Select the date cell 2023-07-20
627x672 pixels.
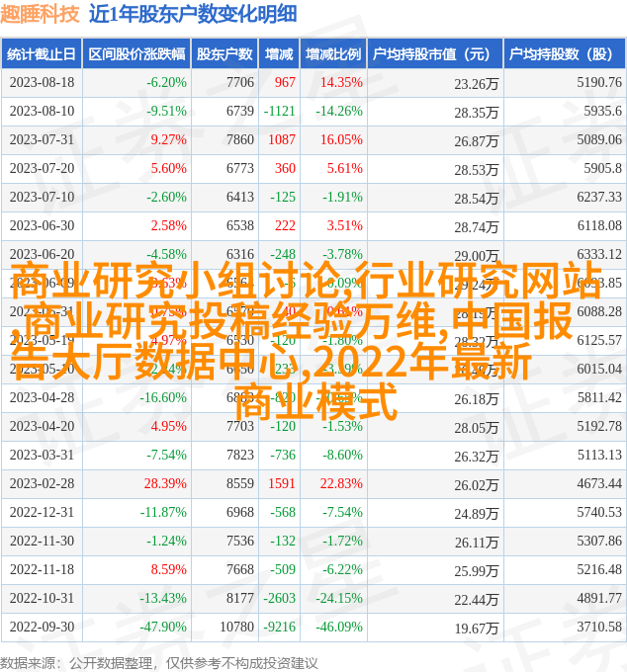(x=42, y=168)
